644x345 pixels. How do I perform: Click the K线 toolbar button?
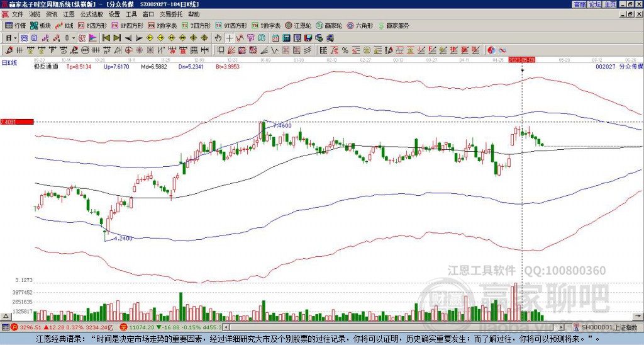[64, 25]
